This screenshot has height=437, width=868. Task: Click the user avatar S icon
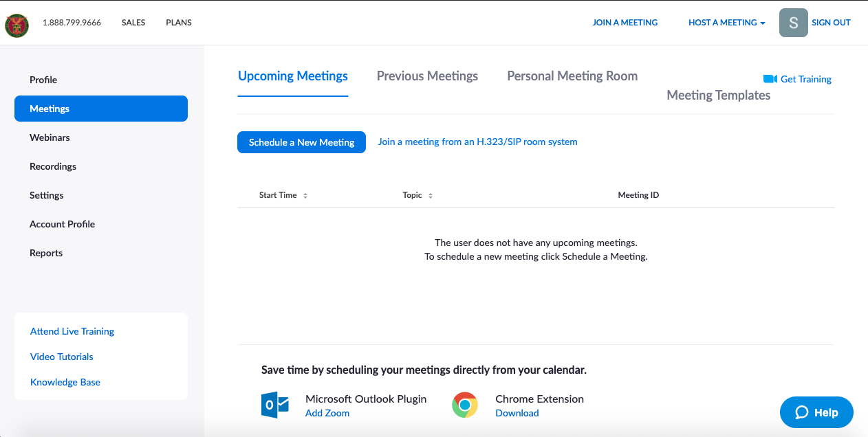[x=793, y=23]
